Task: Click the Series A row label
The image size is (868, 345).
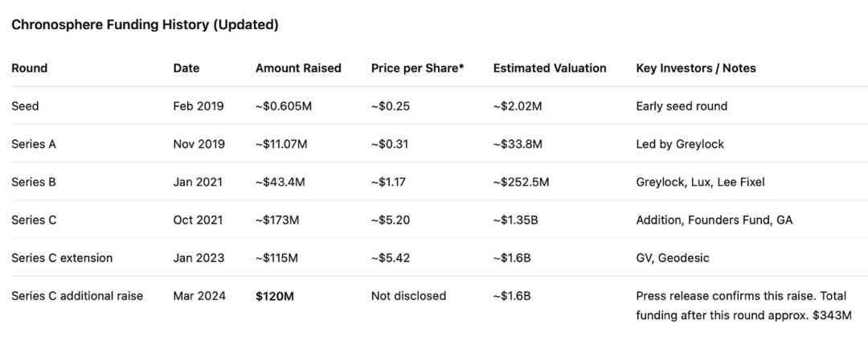Action: 34,144
